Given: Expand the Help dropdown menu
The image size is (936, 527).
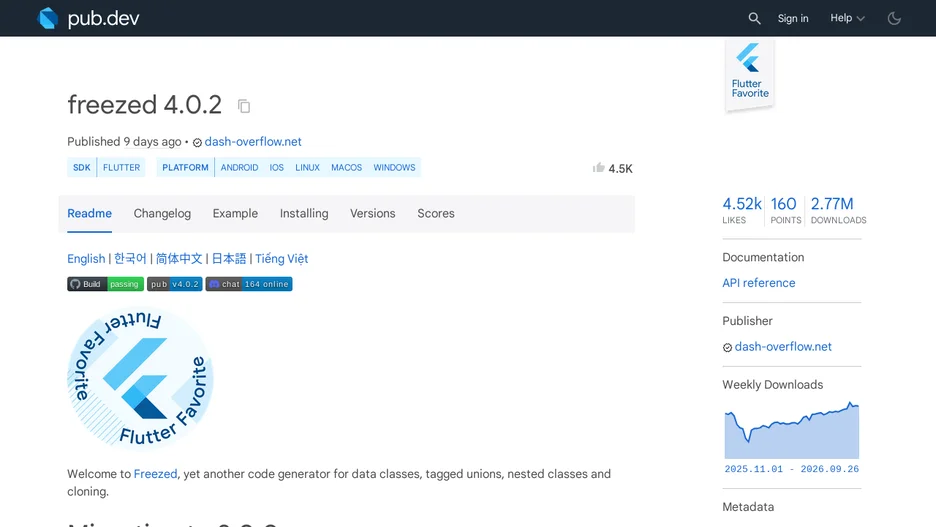Looking at the screenshot, I should pos(847,18).
